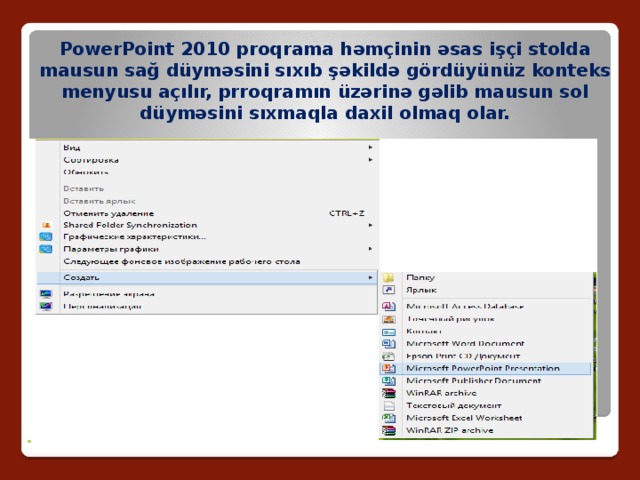The image size is (640, 480).
Task: Choose Microsoft Access Database entry
Action: [x=486, y=306]
